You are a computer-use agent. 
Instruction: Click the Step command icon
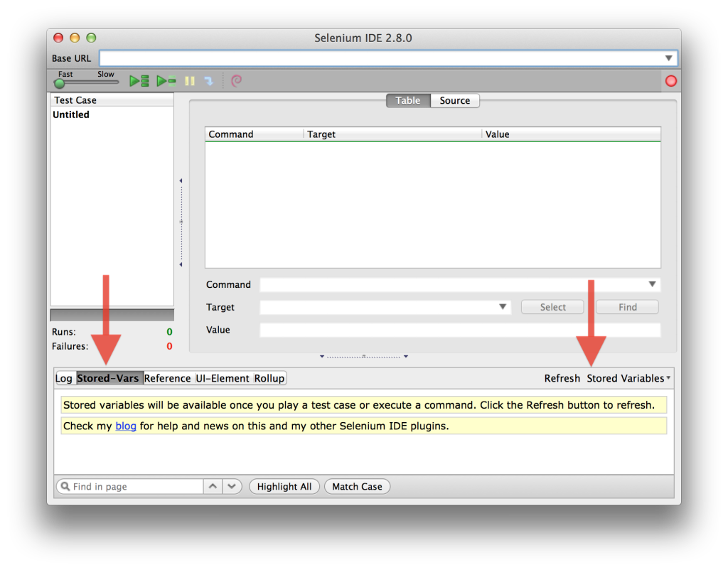[209, 81]
